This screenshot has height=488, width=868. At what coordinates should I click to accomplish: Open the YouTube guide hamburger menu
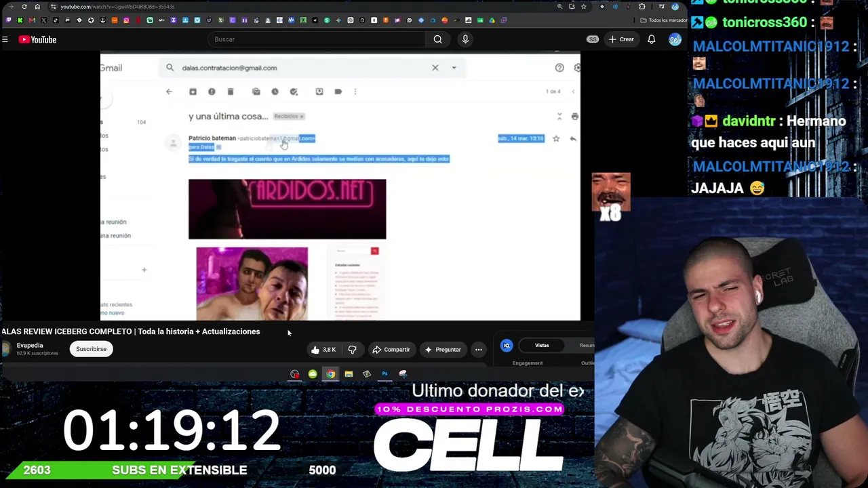[5, 39]
